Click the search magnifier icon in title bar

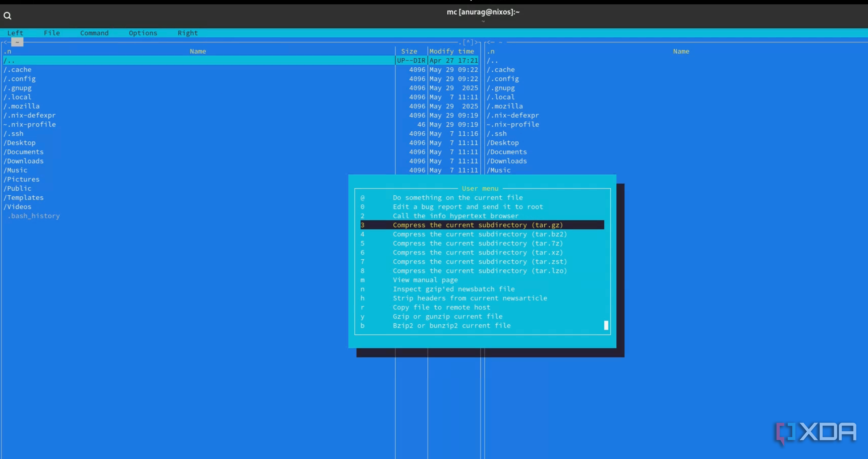[x=7, y=16]
